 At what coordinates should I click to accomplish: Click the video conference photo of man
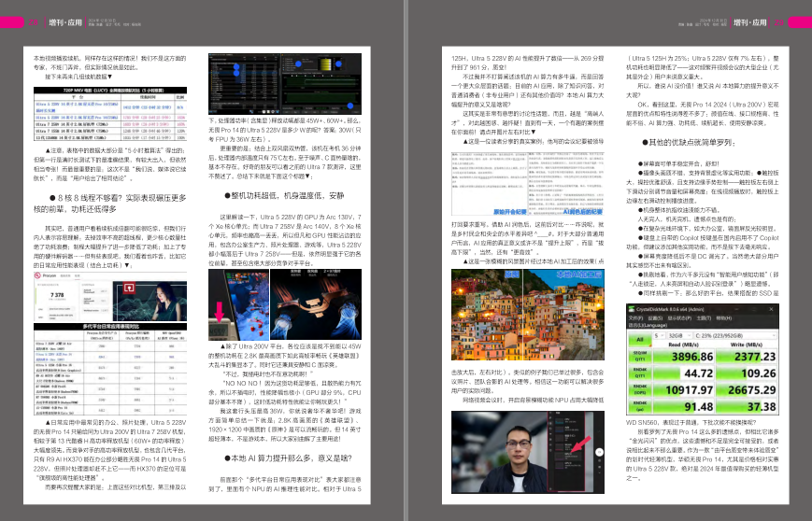pyautogui.click(x=528, y=452)
